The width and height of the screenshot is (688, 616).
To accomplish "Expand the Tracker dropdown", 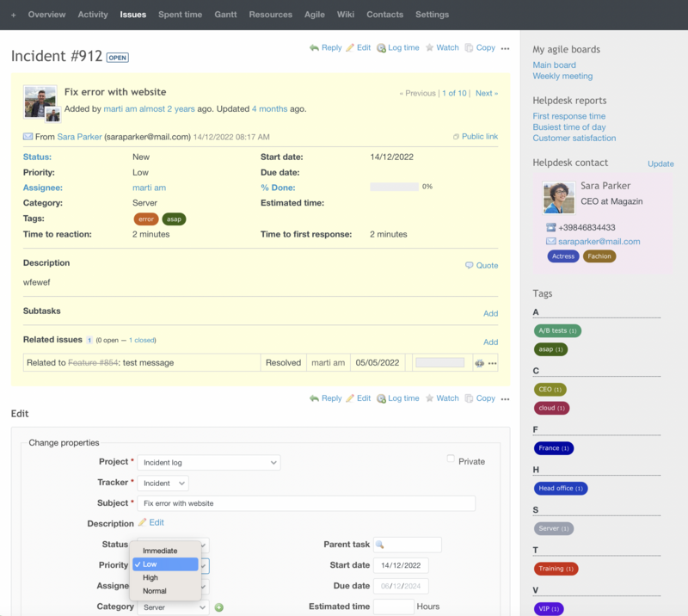I will (163, 484).
